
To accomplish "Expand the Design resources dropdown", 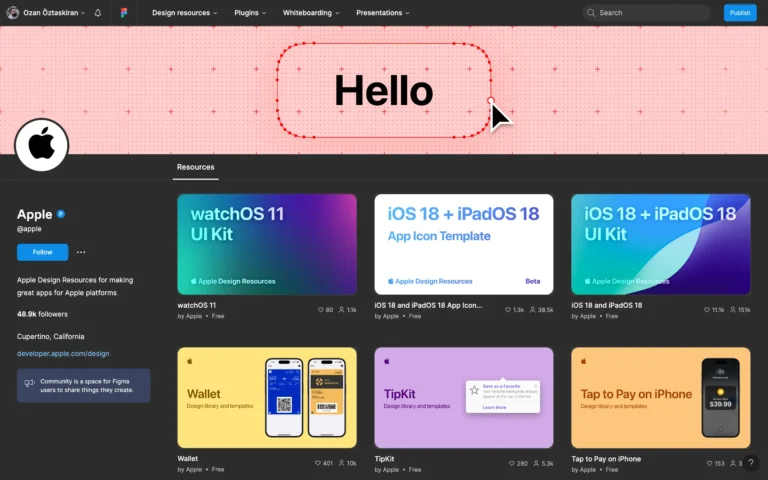I will [184, 13].
